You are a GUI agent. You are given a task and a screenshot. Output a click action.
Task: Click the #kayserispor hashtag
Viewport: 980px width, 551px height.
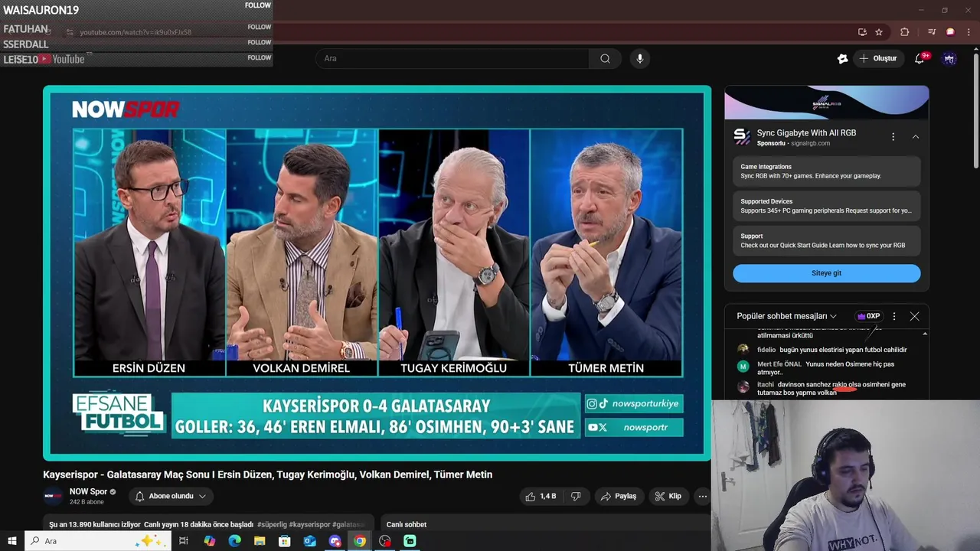point(309,524)
